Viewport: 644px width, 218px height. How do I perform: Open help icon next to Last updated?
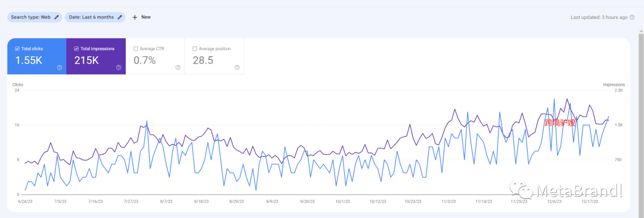click(632, 17)
